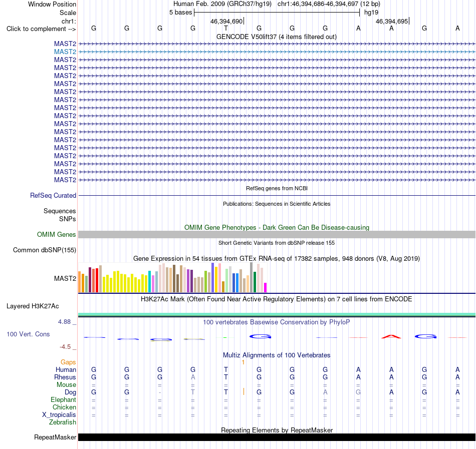Click the H3K27Ac Mark track title

click(x=276, y=299)
